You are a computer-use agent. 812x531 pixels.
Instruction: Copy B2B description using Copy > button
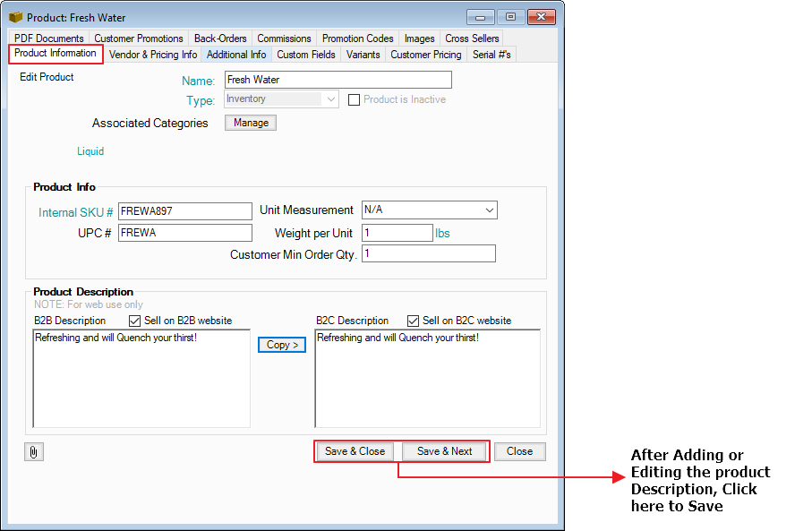tap(282, 345)
